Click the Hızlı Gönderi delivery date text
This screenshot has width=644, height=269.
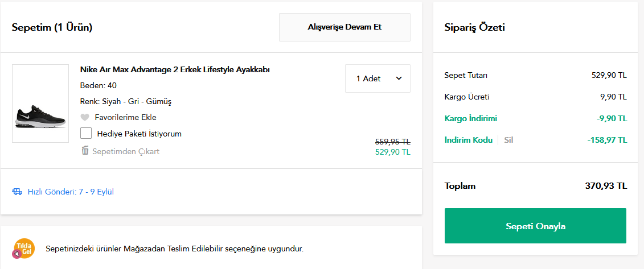pyautogui.click(x=71, y=192)
